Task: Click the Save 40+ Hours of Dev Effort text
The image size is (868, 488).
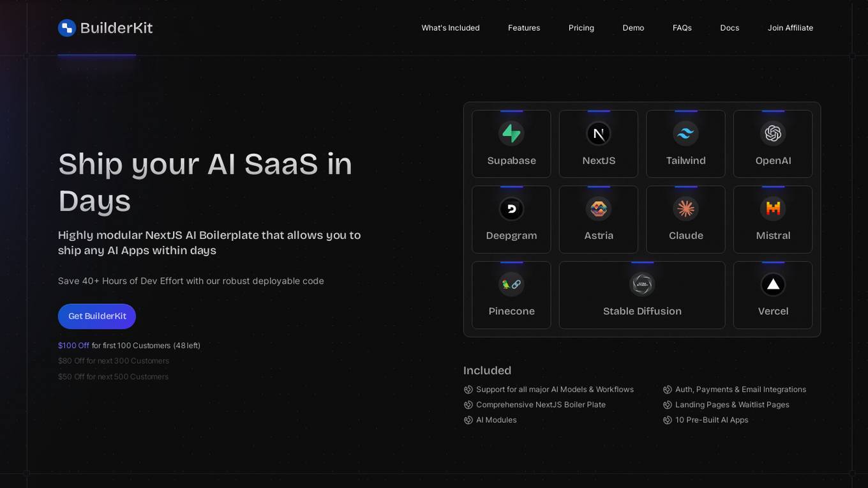Action: coord(191,281)
